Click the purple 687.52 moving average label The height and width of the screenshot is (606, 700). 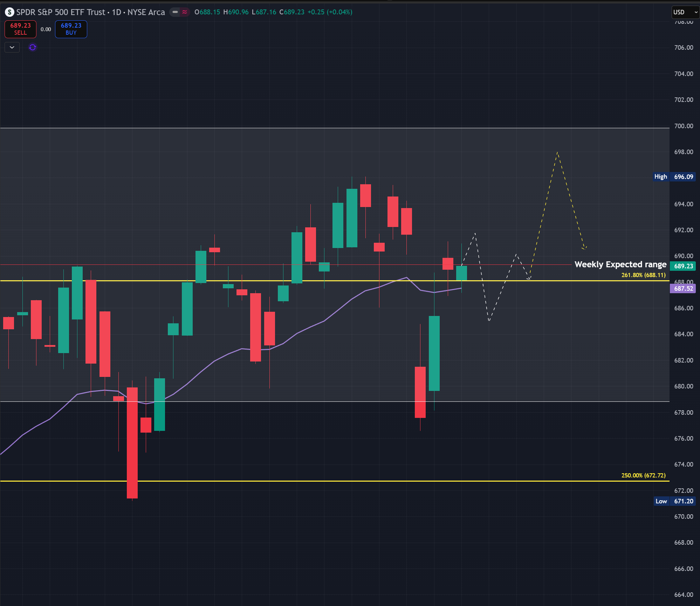(683, 289)
